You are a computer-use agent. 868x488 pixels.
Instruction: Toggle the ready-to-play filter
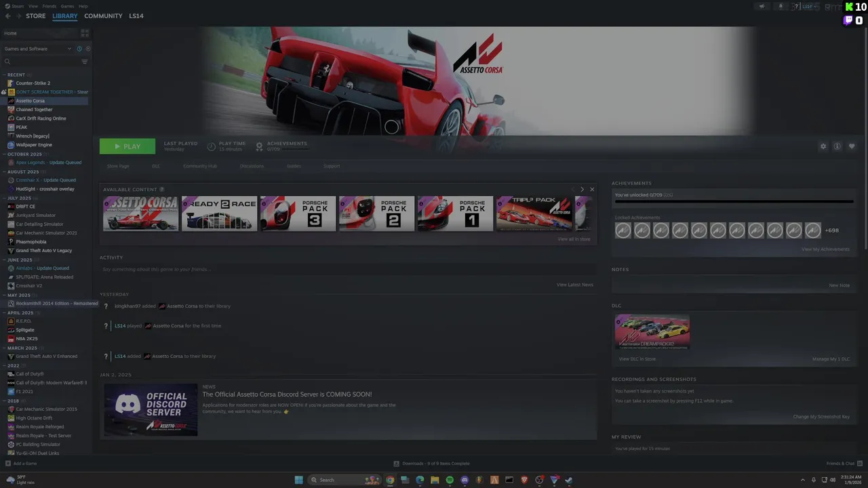pos(87,49)
